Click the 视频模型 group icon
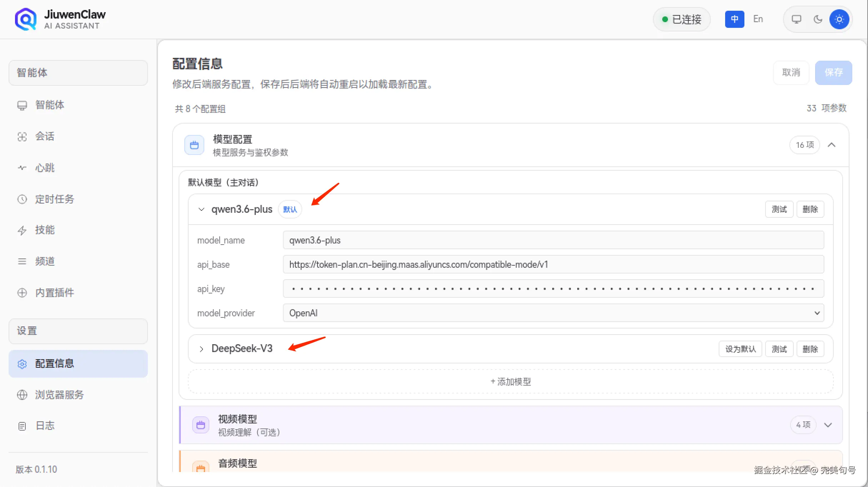This screenshot has width=868, height=487. (201, 425)
